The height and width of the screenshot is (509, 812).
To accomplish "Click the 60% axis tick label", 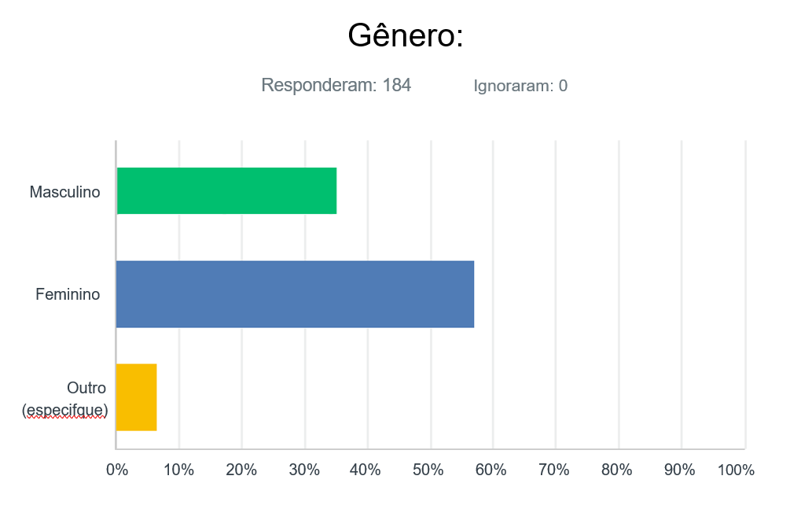I will click(491, 470).
